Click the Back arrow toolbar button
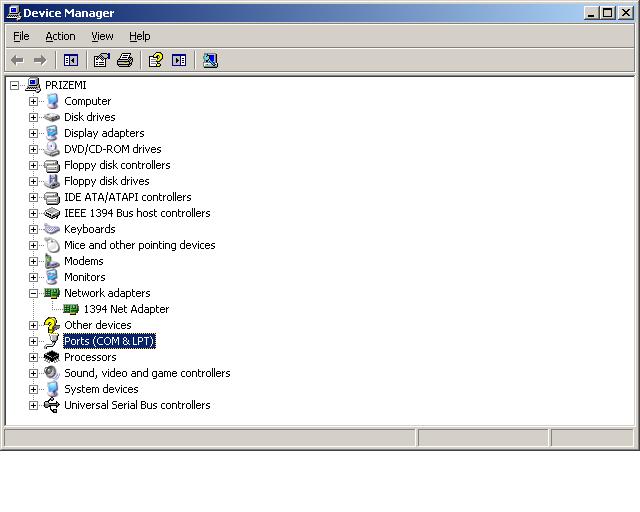 [x=17, y=60]
